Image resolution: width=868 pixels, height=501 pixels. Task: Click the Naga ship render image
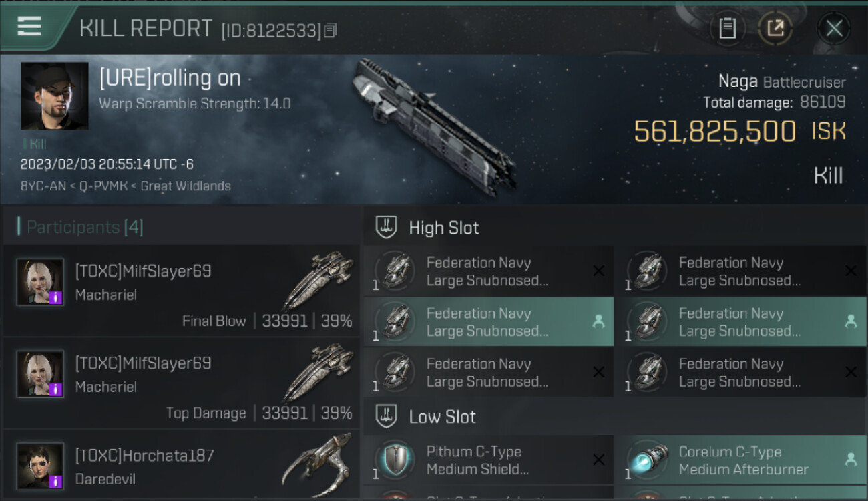pyautogui.click(x=434, y=124)
